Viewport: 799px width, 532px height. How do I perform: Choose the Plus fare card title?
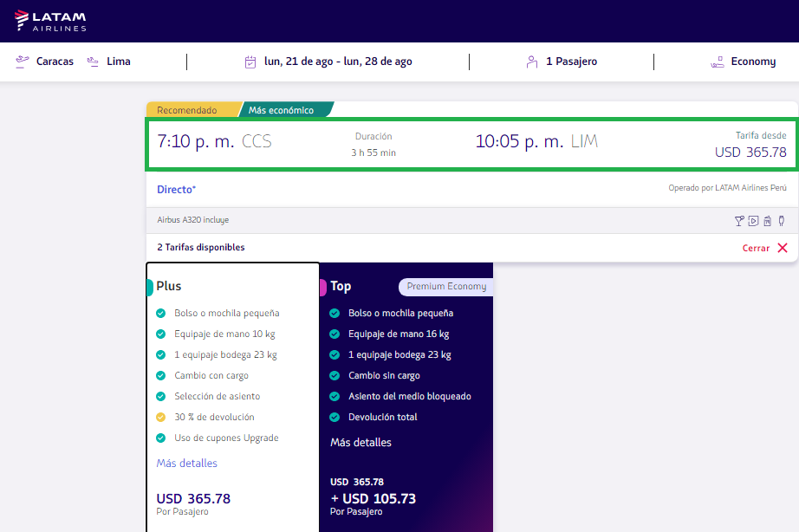tap(169, 286)
